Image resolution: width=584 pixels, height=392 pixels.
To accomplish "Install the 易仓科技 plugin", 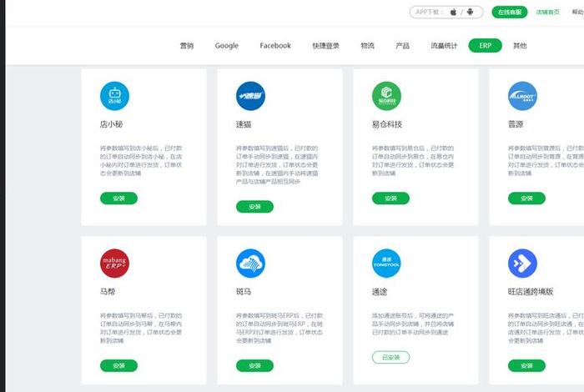I will (x=390, y=199).
